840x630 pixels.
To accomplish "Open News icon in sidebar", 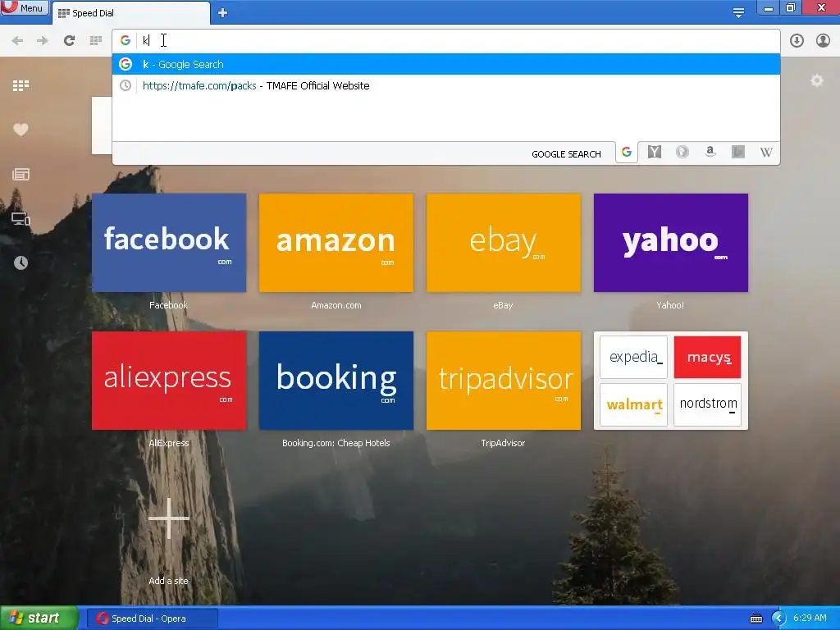I will (21, 174).
